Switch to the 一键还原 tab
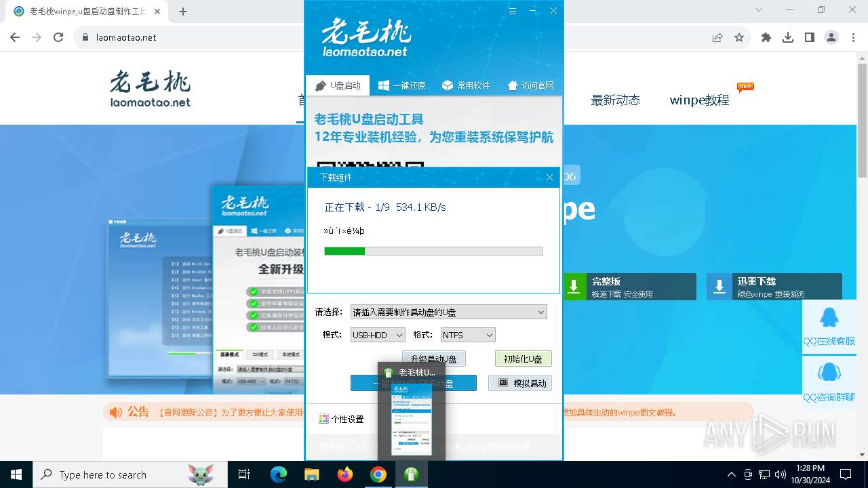This screenshot has width=868, height=488. pyautogui.click(x=401, y=85)
